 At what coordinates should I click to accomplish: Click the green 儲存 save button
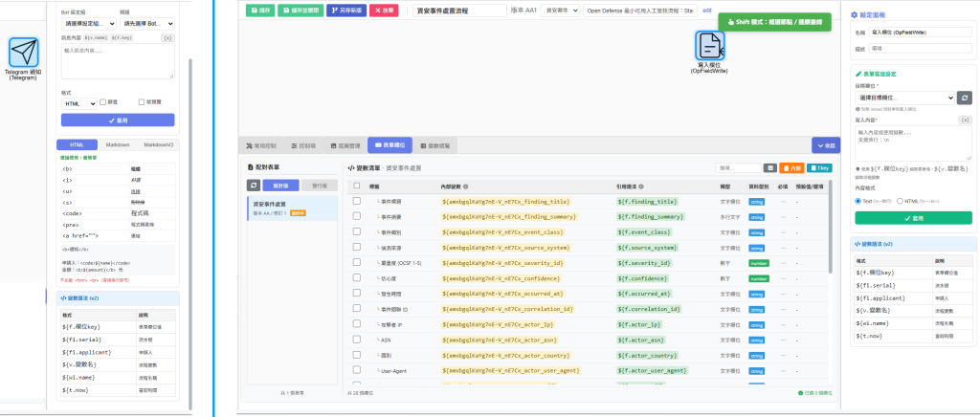click(x=260, y=11)
